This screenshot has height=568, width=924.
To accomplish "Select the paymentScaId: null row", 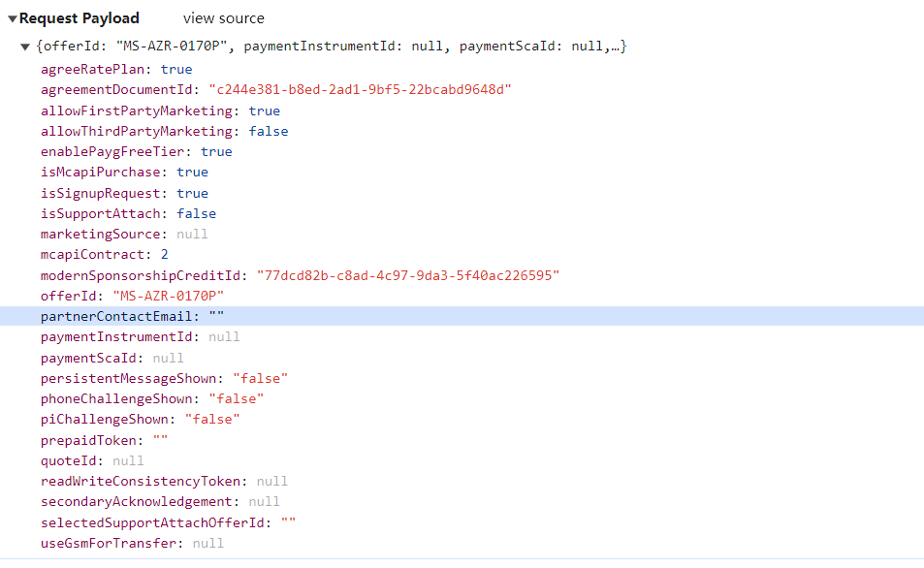I will coord(112,358).
